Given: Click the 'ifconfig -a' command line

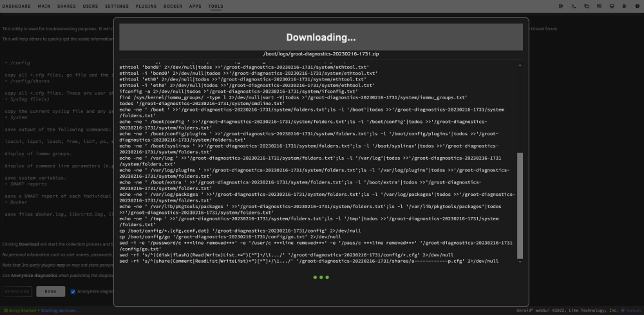Looking at the screenshot, I should tap(239, 91).
